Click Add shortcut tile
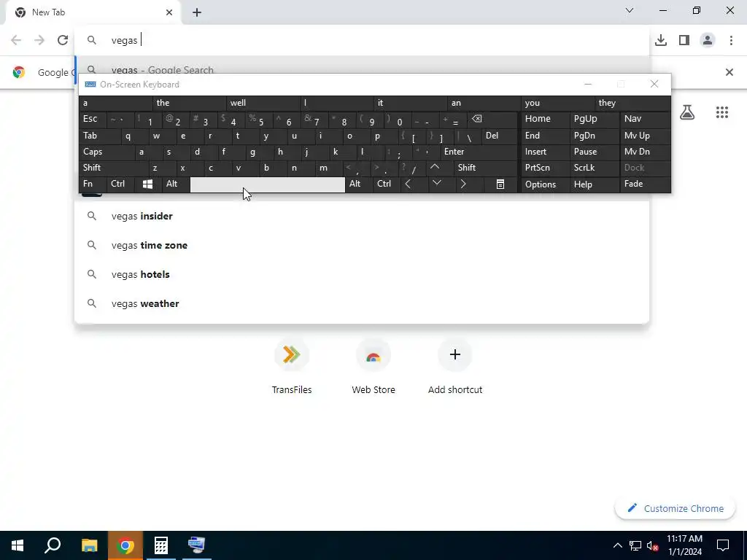The width and height of the screenshot is (747, 560). (455, 367)
